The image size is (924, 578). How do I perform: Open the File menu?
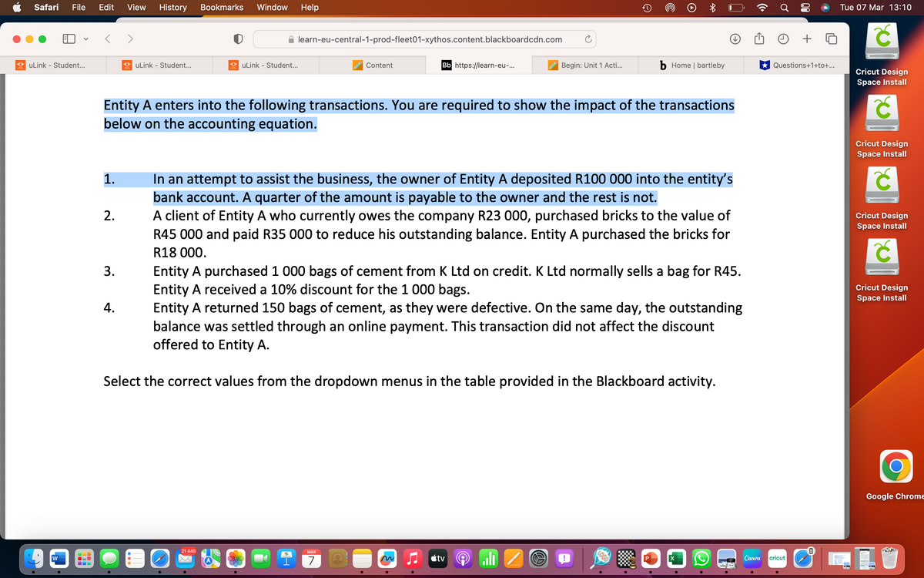coord(79,7)
